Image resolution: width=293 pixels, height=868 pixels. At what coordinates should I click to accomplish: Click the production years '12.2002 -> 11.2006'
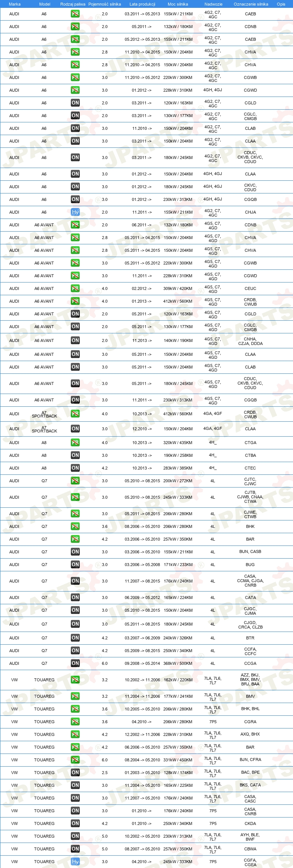pos(142,734)
